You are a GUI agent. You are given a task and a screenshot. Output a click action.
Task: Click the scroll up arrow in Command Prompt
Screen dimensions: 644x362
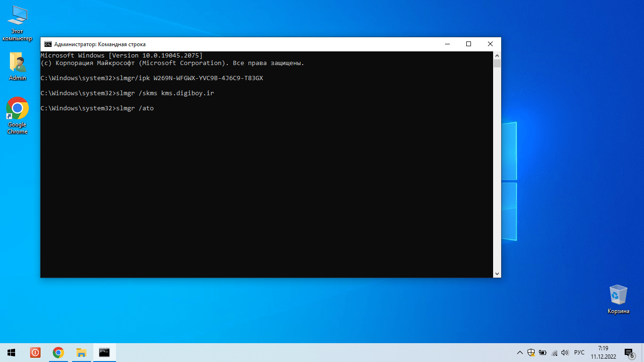tap(497, 55)
